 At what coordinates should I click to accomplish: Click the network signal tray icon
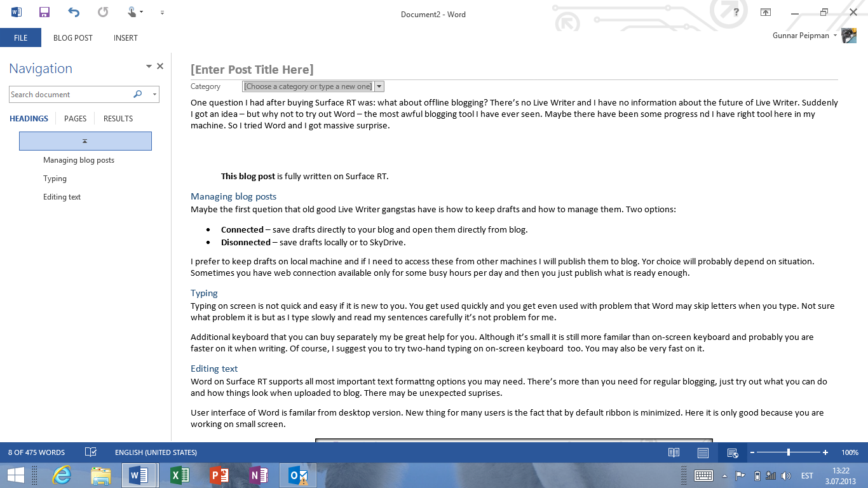click(771, 475)
